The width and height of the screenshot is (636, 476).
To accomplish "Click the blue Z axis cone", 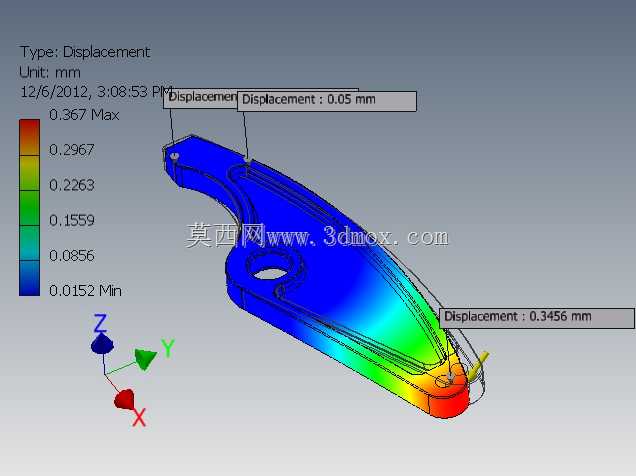I will pyautogui.click(x=102, y=344).
